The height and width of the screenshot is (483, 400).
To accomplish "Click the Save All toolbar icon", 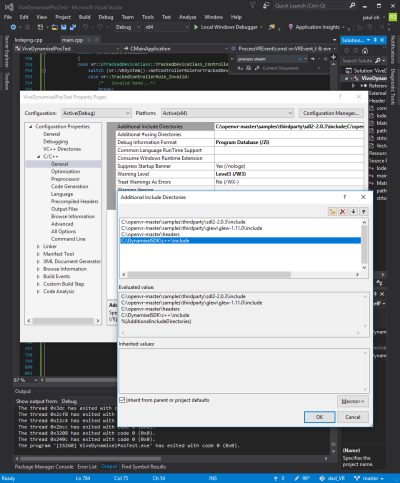I will click(x=73, y=27).
